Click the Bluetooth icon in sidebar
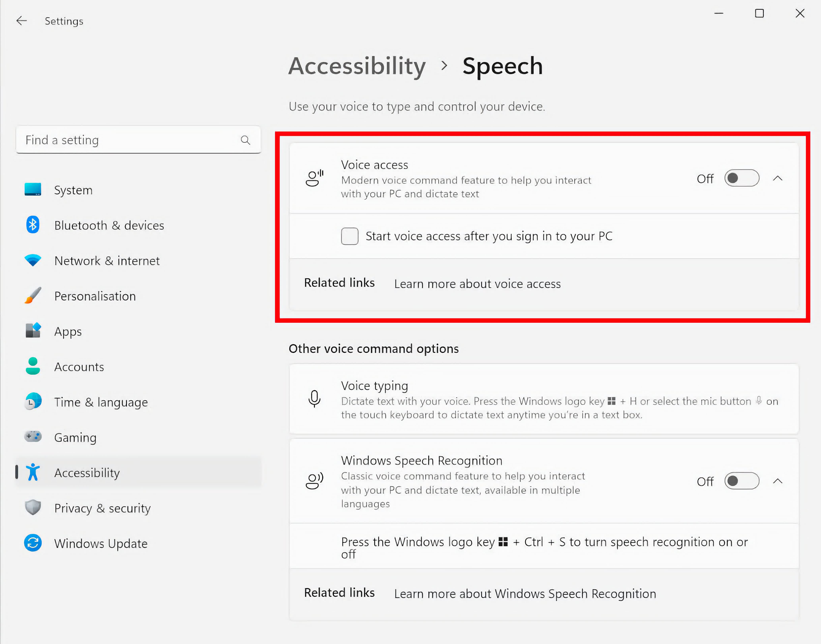Viewport: 821px width, 644px height. coord(33,225)
